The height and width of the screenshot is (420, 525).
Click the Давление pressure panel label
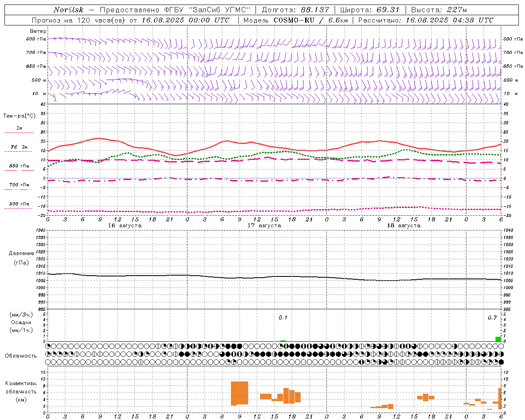coord(21,253)
